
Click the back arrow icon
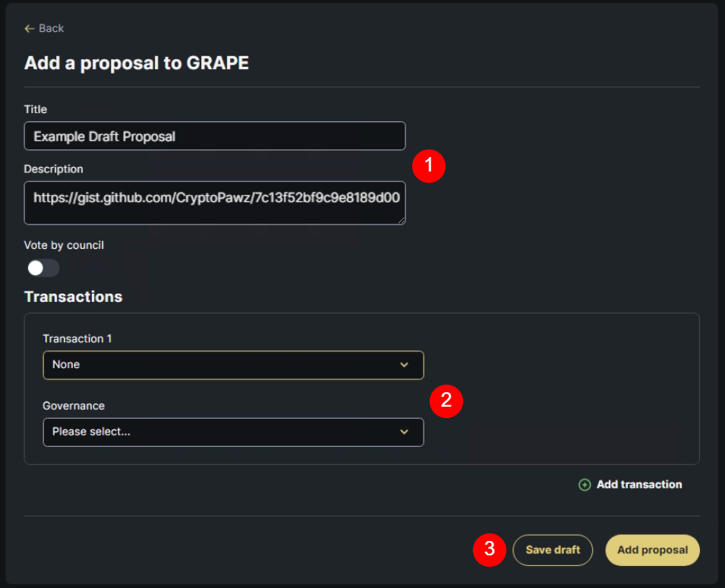[30, 29]
